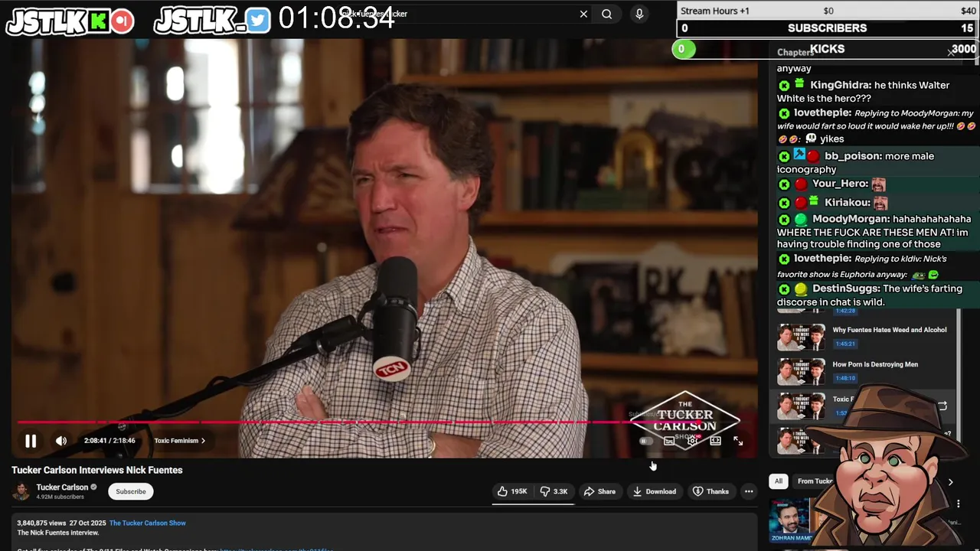This screenshot has height=551, width=980.
Task: Open The Tucker Carlson Show link
Action: [x=148, y=523]
